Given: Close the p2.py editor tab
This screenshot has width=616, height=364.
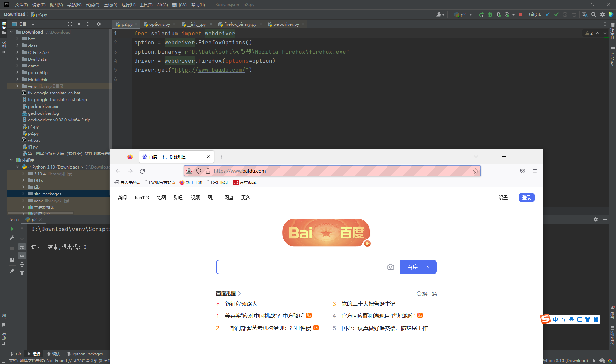Looking at the screenshot, I should coord(136,24).
